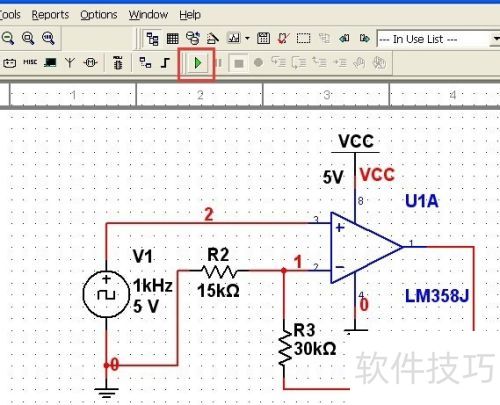500x405 pixels.
Task: Expand the In Use List dropdown arrow
Action: click(495, 39)
